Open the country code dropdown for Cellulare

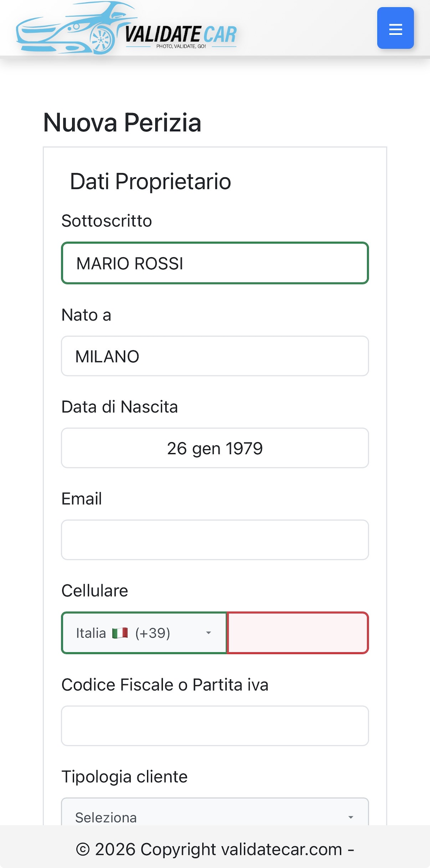coord(208,633)
